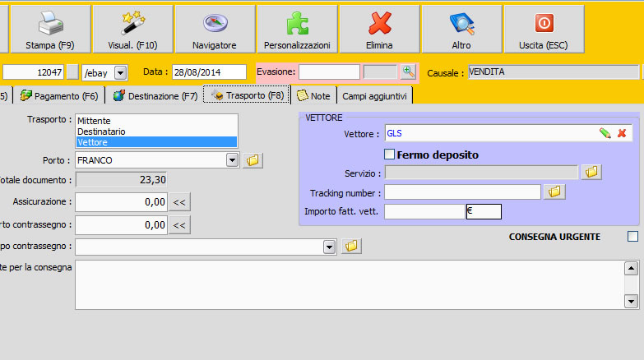644x360 pixels.
Task: Open the Altro magnifier button
Action: pos(461,29)
